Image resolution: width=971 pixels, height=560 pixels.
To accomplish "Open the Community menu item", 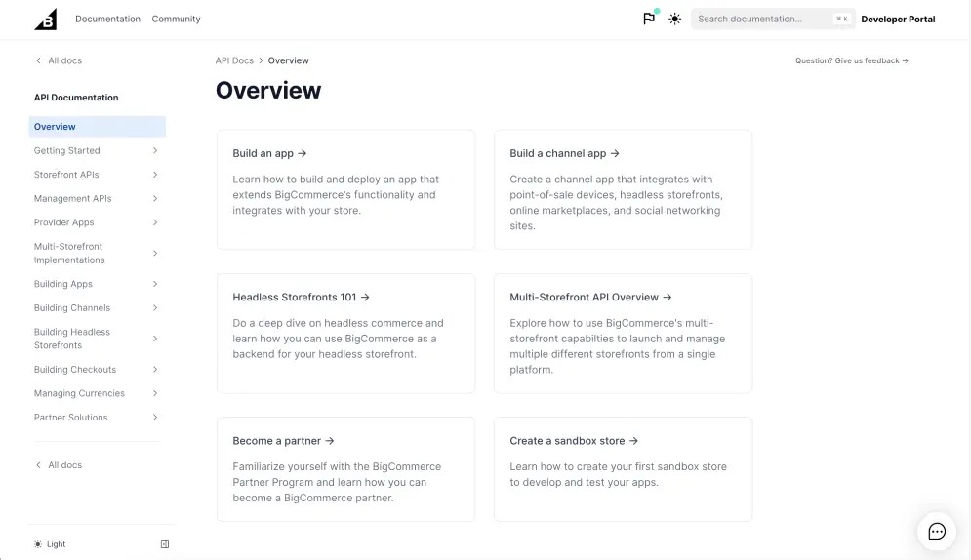I will [x=176, y=19].
